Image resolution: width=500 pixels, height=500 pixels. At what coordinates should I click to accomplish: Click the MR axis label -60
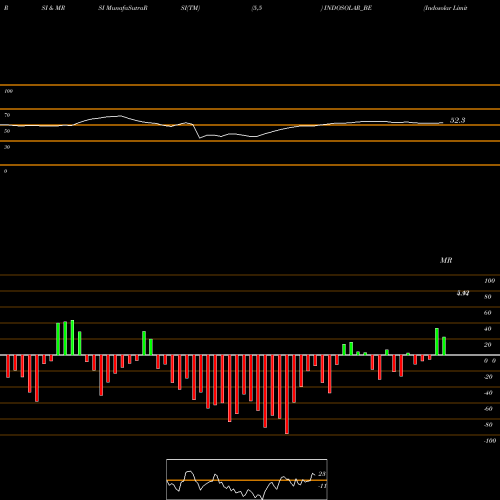[x=488, y=409]
